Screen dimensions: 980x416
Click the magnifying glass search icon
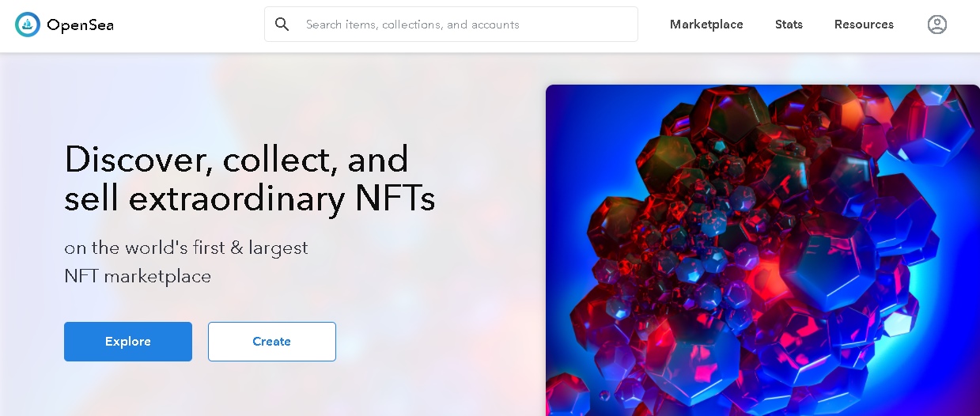282,25
